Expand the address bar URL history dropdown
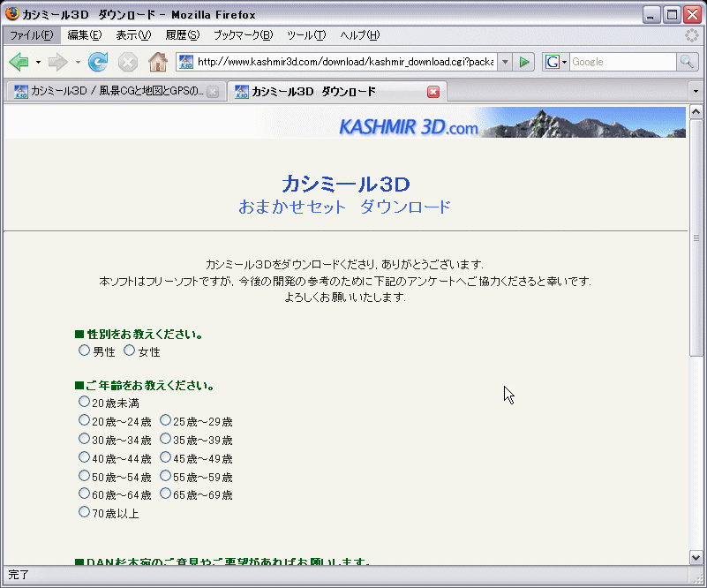 click(x=505, y=62)
